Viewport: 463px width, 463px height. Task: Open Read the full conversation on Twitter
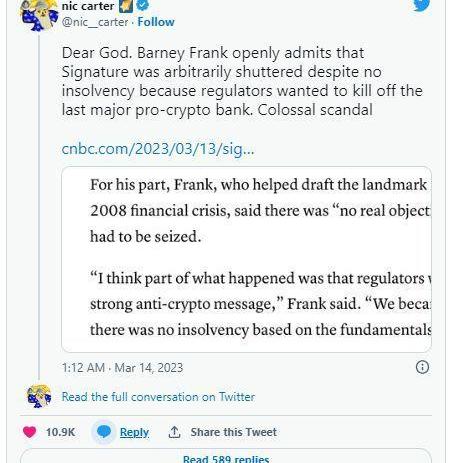coord(158,397)
